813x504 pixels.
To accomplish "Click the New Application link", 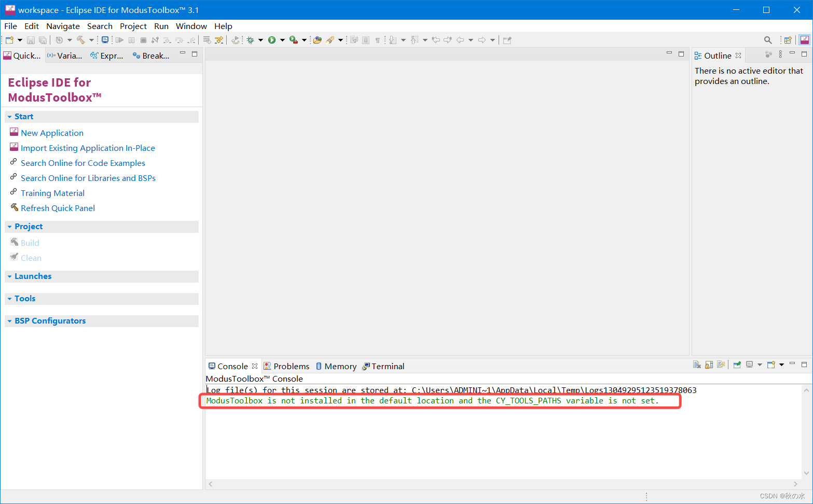I will click(52, 133).
